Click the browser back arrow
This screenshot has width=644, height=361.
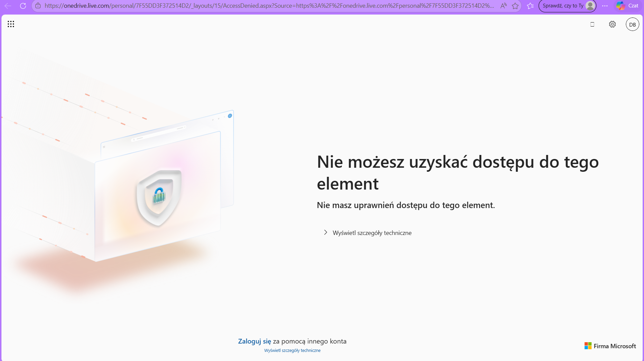tap(8, 6)
